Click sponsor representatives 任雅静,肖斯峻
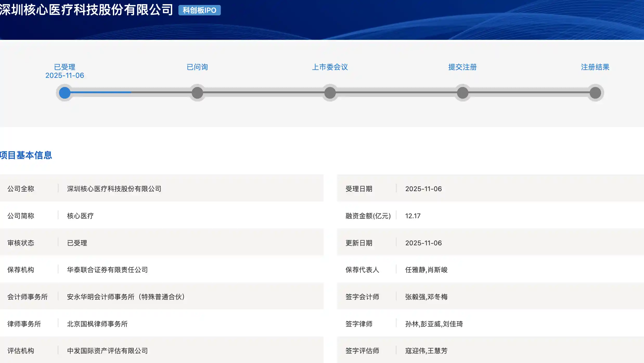This screenshot has height=363, width=644. click(x=426, y=270)
